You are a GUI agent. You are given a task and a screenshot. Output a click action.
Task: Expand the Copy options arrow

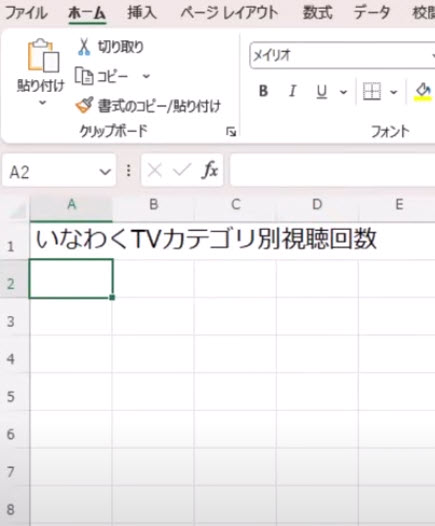[146, 76]
